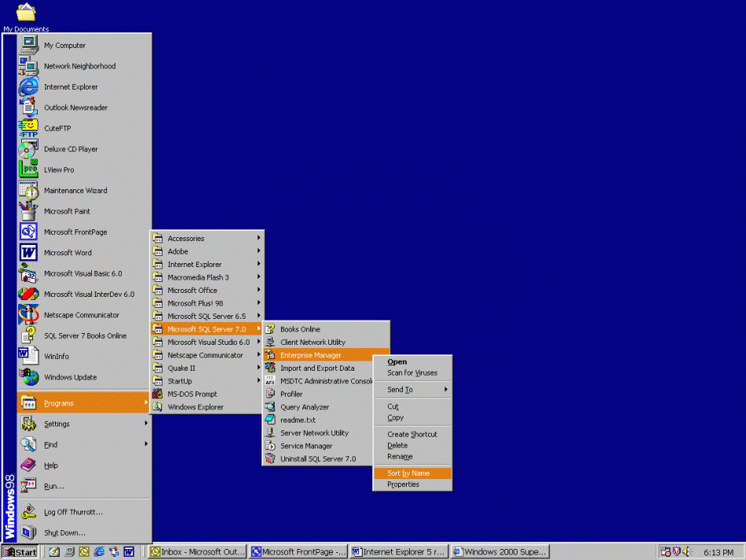This screenshot has height=560, width=746.
Task: Switch to Inbox - Microsoft Outlook taskbar button
Action: [197, 552]
